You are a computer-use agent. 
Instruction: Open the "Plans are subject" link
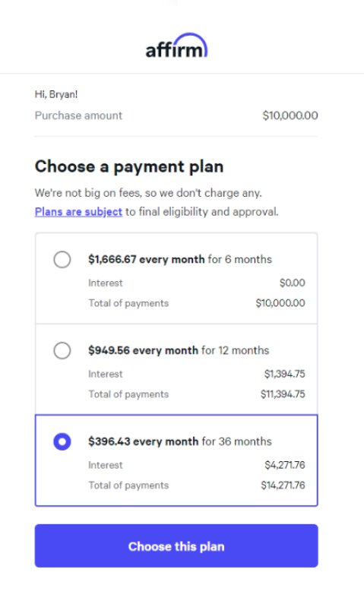pos(78,212)
